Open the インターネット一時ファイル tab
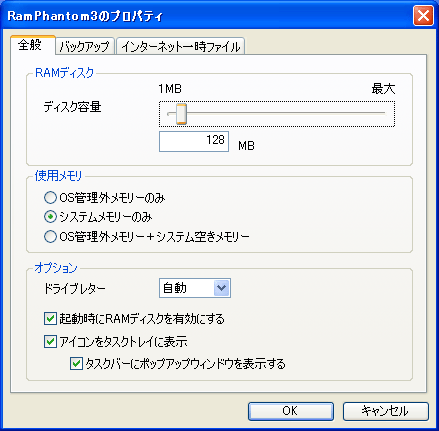Screen dimensions: 439x431 click(x=181, y=46)
